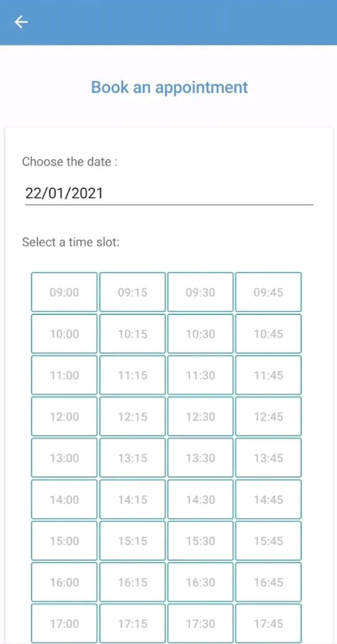Pick the 15:45 time slot
Viewport: 337px width, 644px height.
(268, 541)
